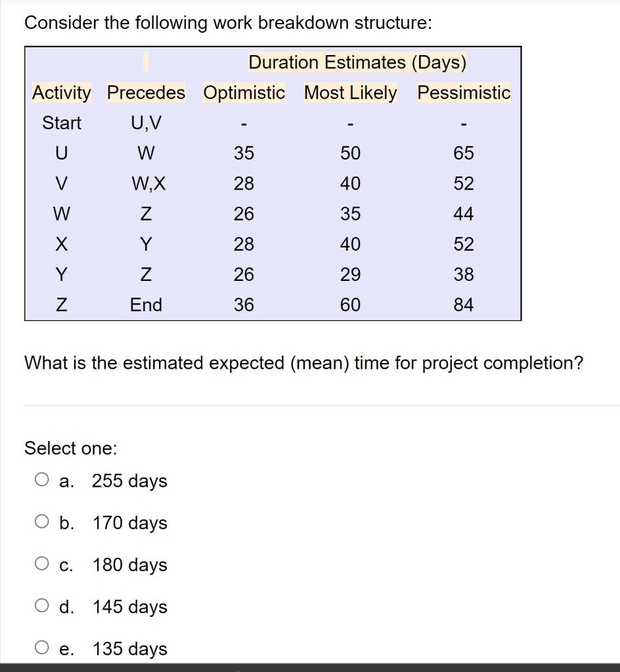Select answer option d, 145 days
Image resolution: width=620 pixels, height=672 pixels.
pyautogui.click(x=41, y=605)
